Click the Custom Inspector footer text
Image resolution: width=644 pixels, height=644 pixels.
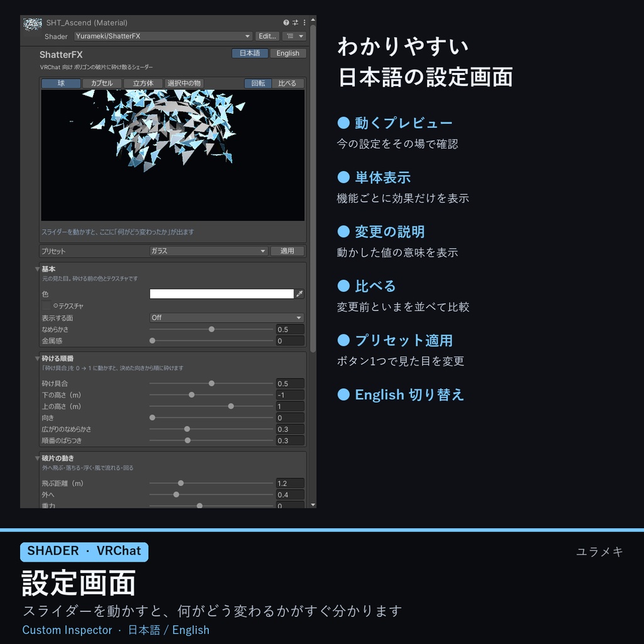(67, 630)
